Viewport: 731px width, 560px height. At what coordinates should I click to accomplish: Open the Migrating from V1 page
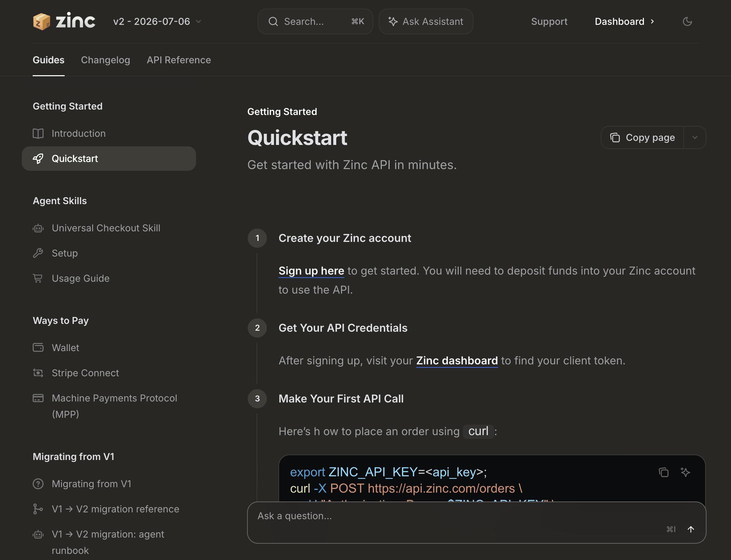pos(92,484)
